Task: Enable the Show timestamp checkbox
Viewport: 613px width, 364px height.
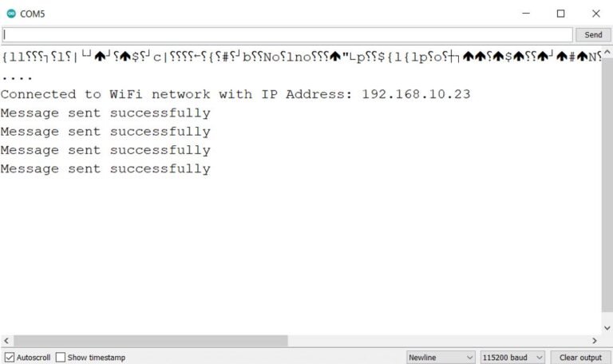Action: (60, 358)
